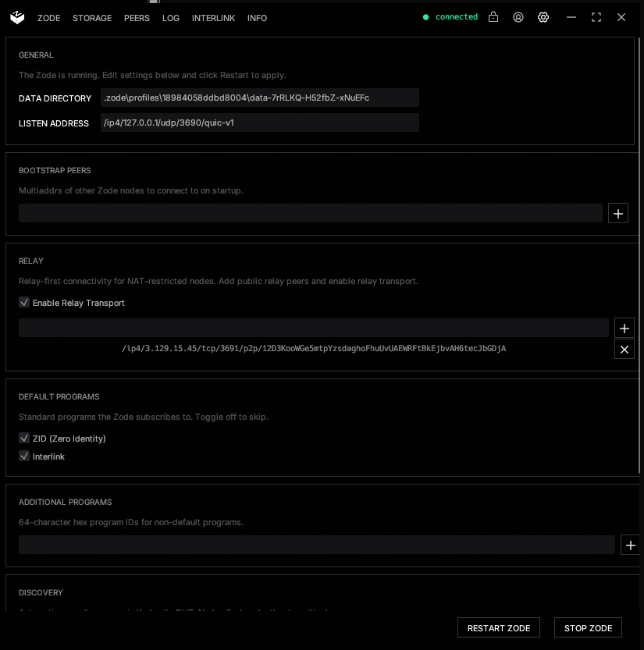Click the DATA DIRECTORY label
This screenshot has height=650, width=644.
click(55, 98)
